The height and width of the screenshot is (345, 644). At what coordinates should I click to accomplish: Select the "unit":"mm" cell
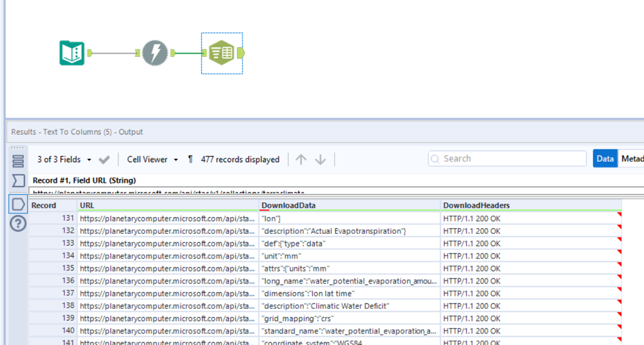coord(350,256)
